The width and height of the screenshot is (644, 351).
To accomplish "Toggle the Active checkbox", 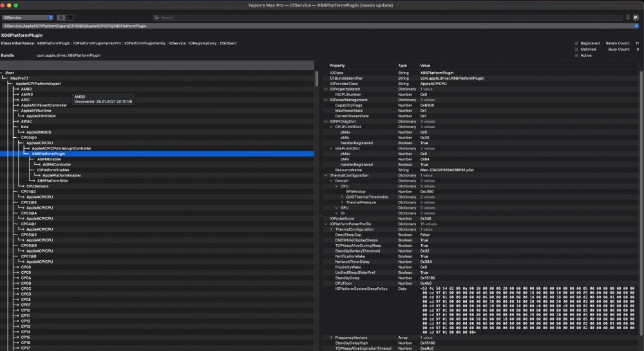I will 576,55.
